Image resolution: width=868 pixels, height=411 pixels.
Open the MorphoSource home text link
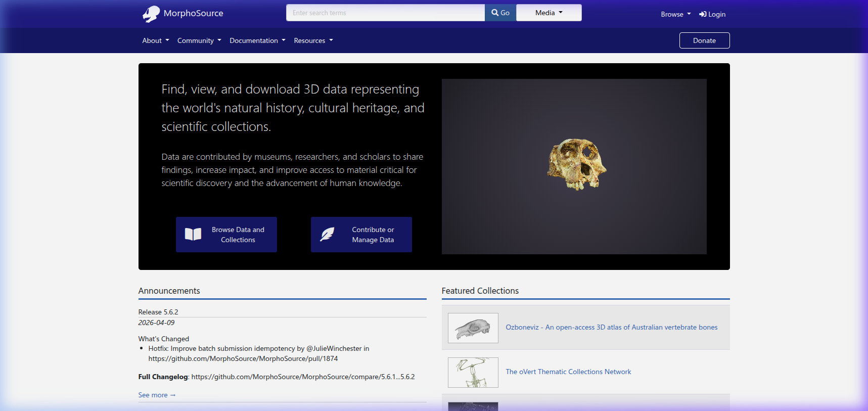pos(193,13)
